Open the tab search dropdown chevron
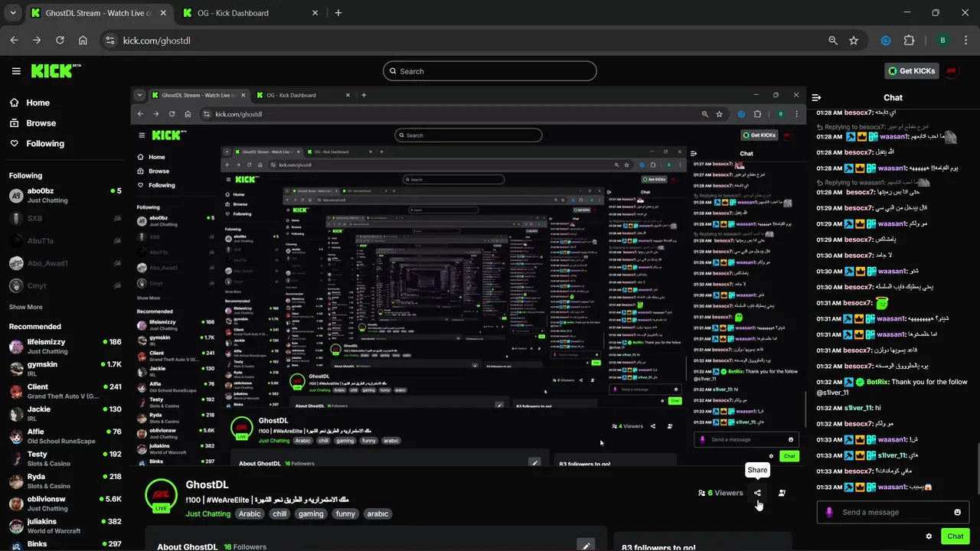 11,13
